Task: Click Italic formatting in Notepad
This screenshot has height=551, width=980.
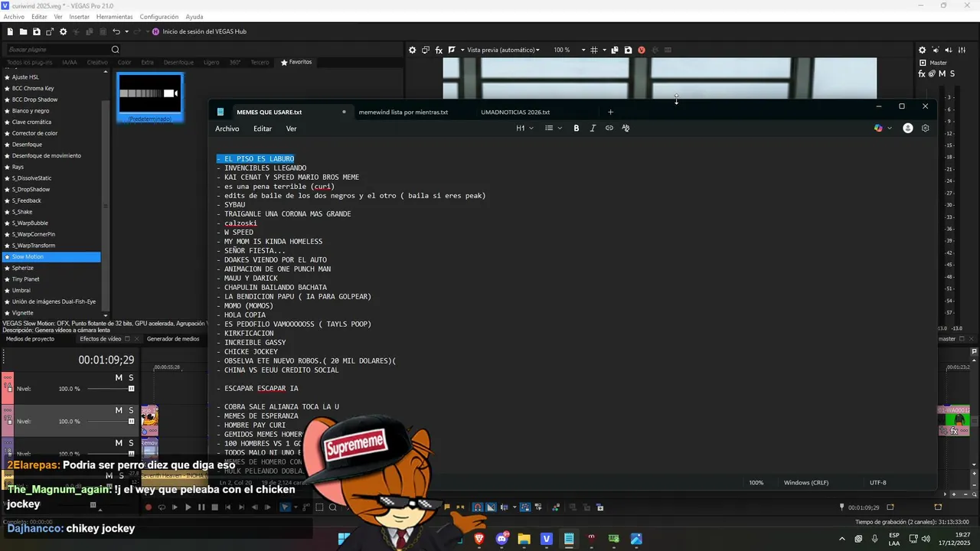Action: click(593, 129)
